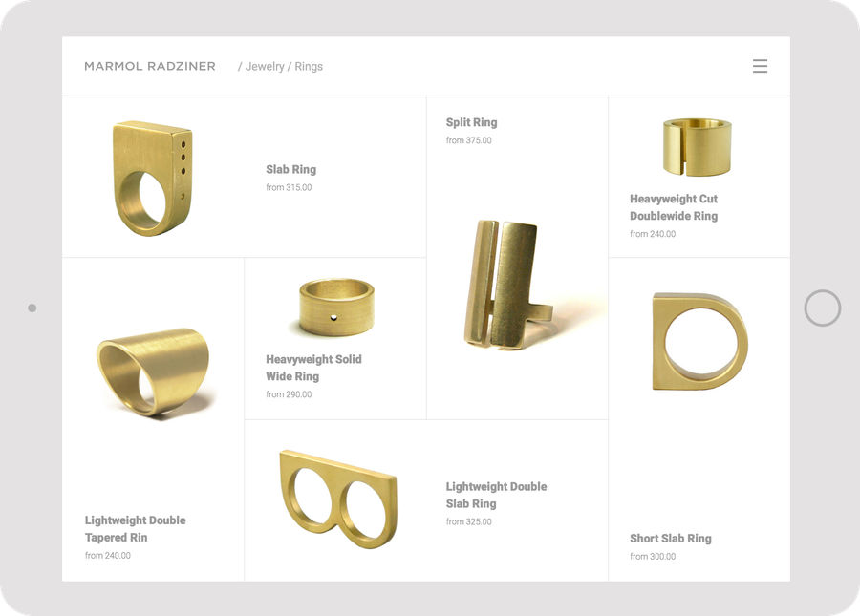The image size is (860, 616).
Task: Open the Split Ring title link
Action: tap(472, 122)
